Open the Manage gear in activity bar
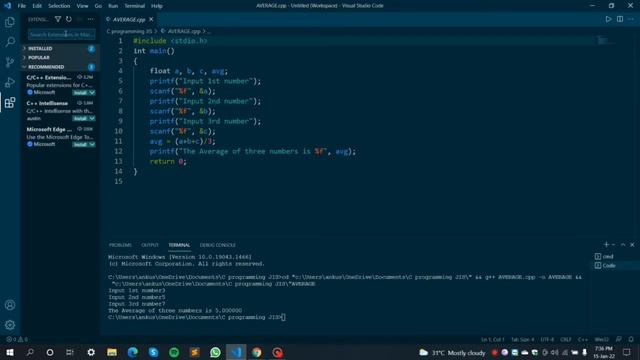Screen dimensions: 640x360 [x=10, y=325]
